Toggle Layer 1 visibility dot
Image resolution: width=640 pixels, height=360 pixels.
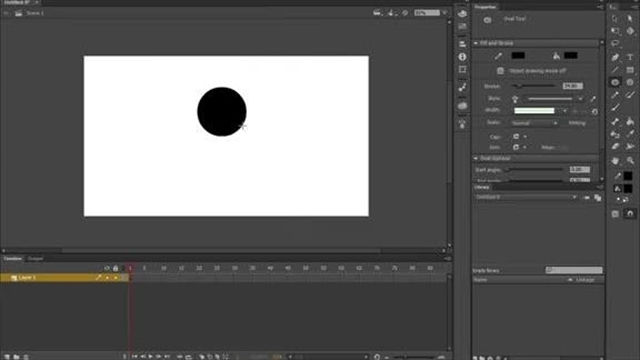tap(107, 278)
